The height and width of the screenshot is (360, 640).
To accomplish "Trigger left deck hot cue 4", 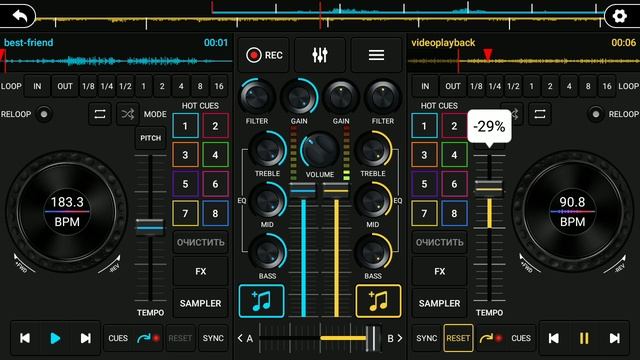I will tap(215, 155).
